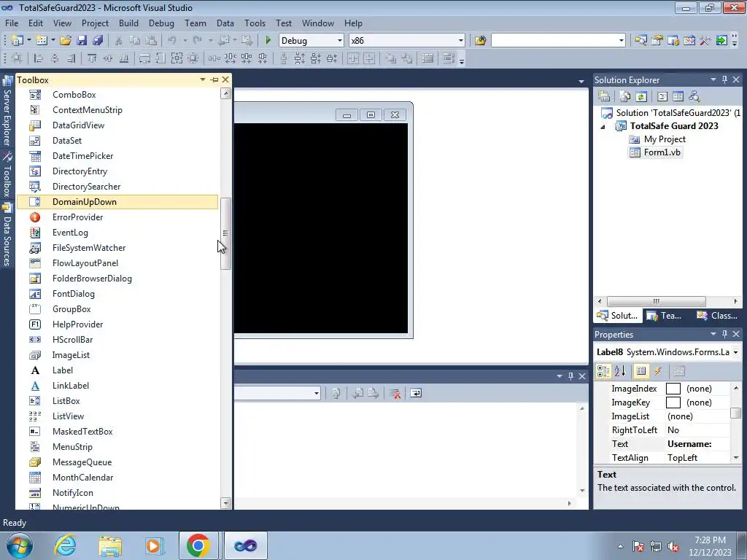Click the Tab Order layout toolbar icon
The image size is (747, 560).
click(449, 58)
